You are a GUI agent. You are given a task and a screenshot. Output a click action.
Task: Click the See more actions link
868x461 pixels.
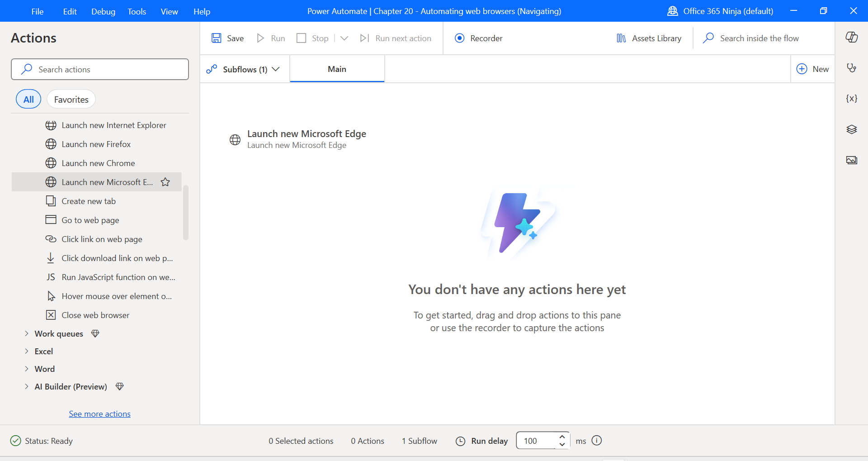pyautogui.click(x=99, y=413)
